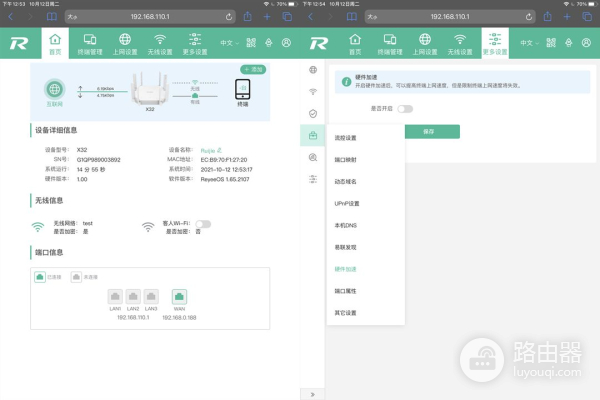
Task: Reload the page in the left Safari window
Action: coord(229,17)
